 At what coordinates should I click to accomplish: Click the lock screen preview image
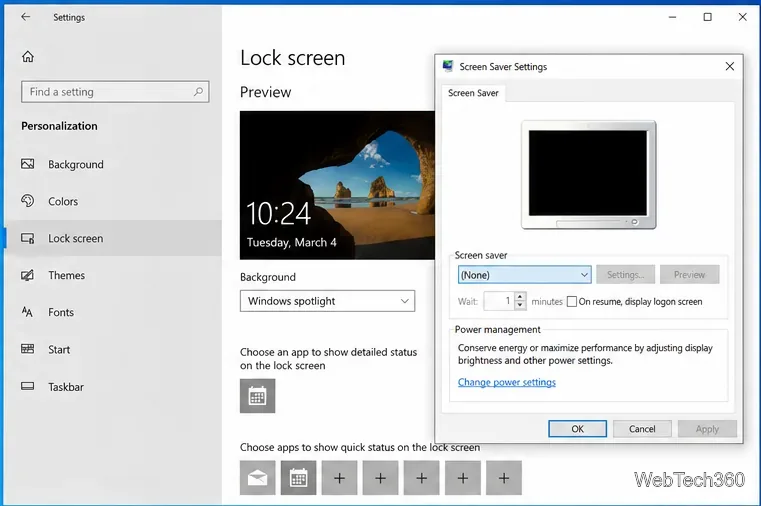click(337, 185)
